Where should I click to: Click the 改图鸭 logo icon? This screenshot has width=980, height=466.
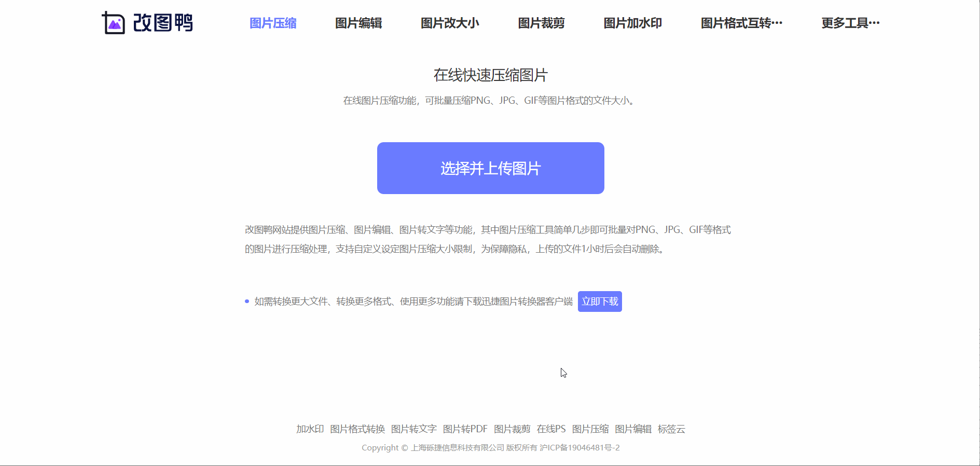point(114,23)
